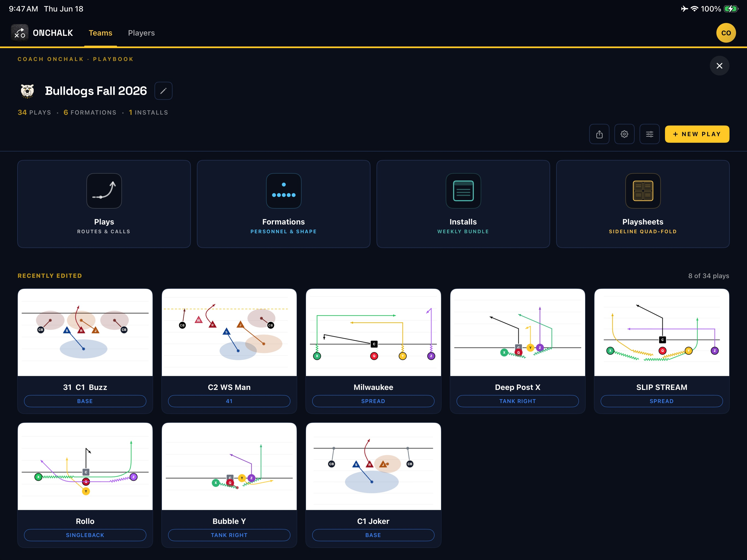
Task: Click the Formations dots icon
Action: (x=284, y=191)
